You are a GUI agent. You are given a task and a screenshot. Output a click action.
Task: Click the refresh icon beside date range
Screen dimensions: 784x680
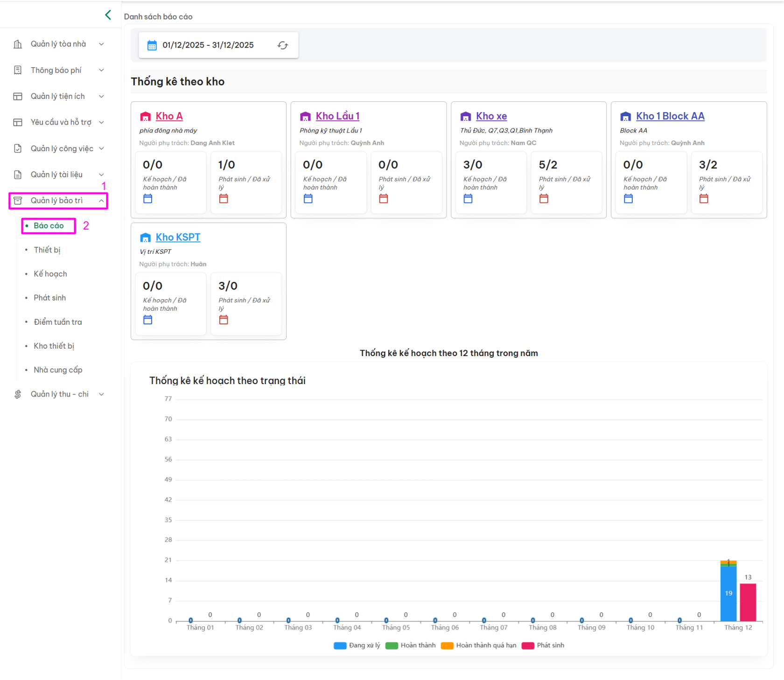coord(283,45)
